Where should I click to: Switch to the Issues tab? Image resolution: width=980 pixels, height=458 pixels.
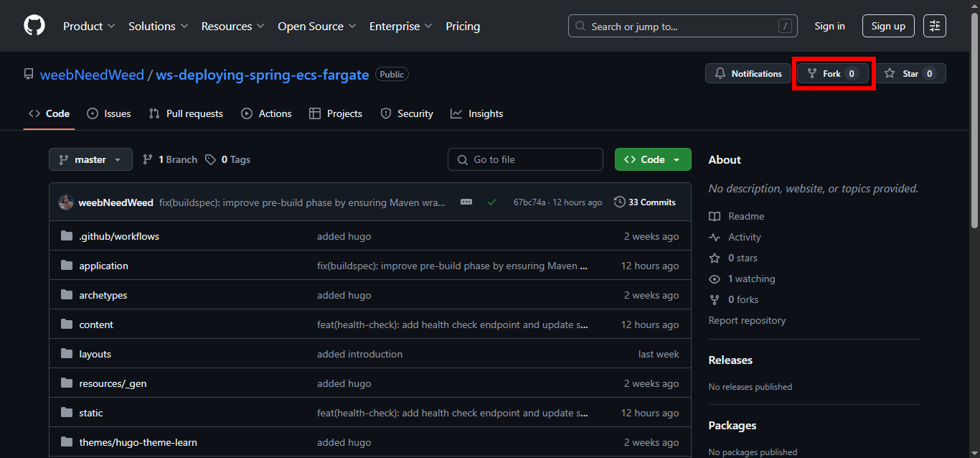click(109, 113)
